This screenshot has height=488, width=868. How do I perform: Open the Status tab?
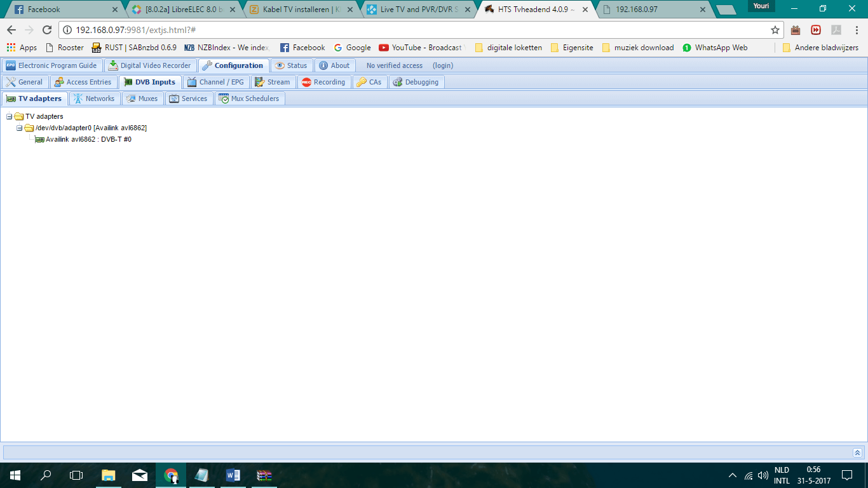click(x=292, y=65)
